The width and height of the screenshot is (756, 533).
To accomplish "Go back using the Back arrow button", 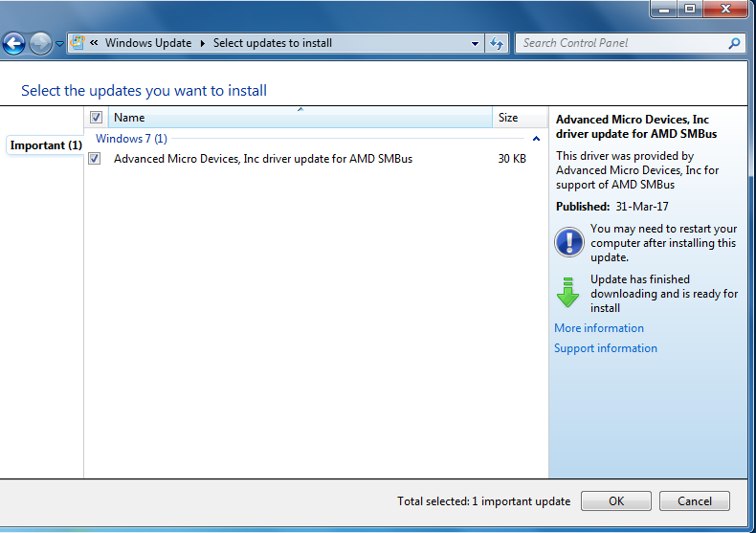I will coord(14,44).
